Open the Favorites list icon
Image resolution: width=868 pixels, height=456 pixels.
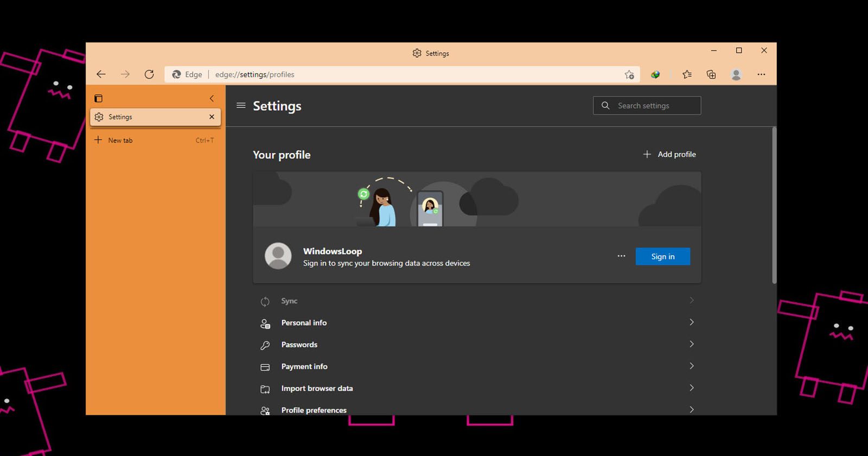coord(687,74)
